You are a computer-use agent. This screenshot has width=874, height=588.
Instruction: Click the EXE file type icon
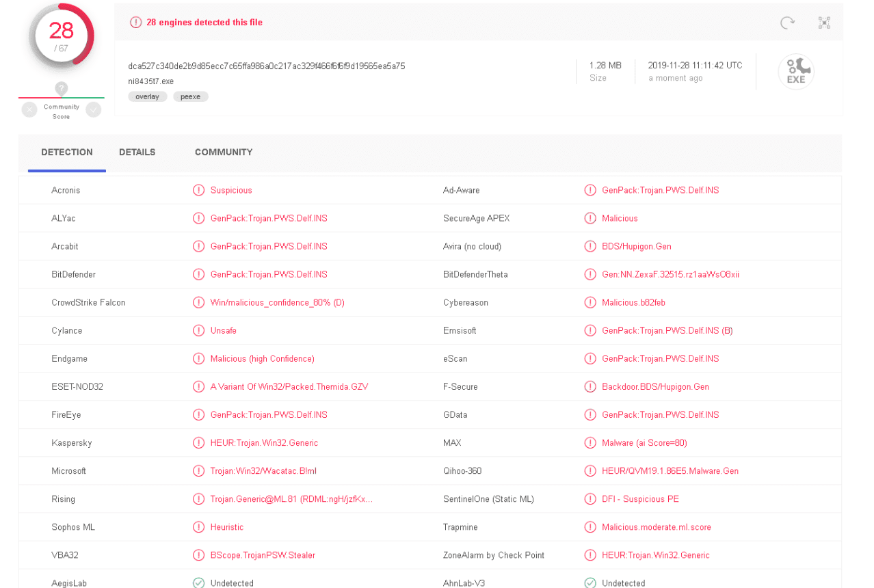click(x=796, y=72)
